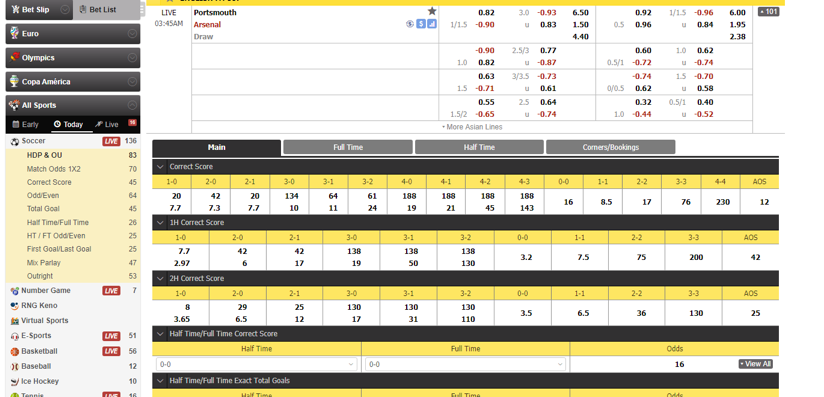Select full-time Draw odds 4.40

click(x=580, y=37)
